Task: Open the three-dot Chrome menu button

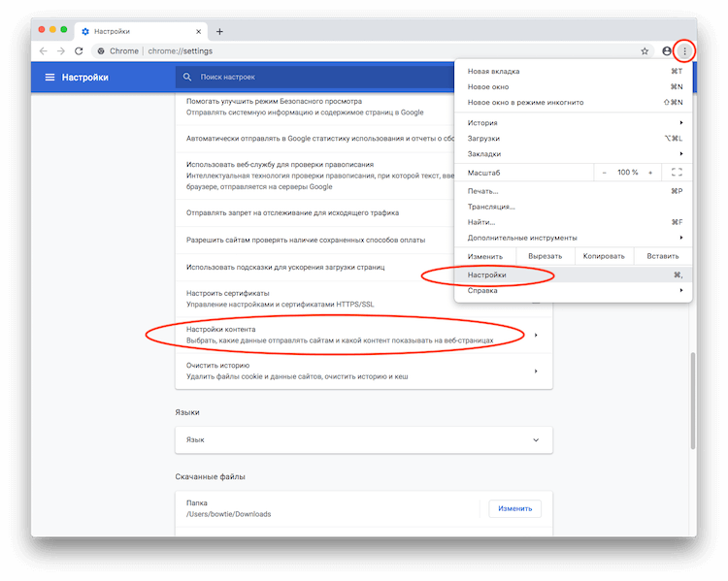Action: pos(684,50)
